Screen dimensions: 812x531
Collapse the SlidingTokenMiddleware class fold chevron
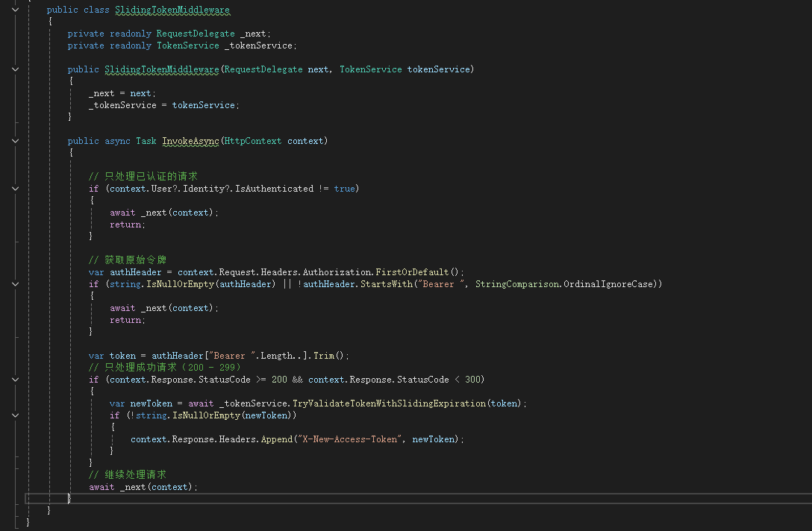point(15,10)
